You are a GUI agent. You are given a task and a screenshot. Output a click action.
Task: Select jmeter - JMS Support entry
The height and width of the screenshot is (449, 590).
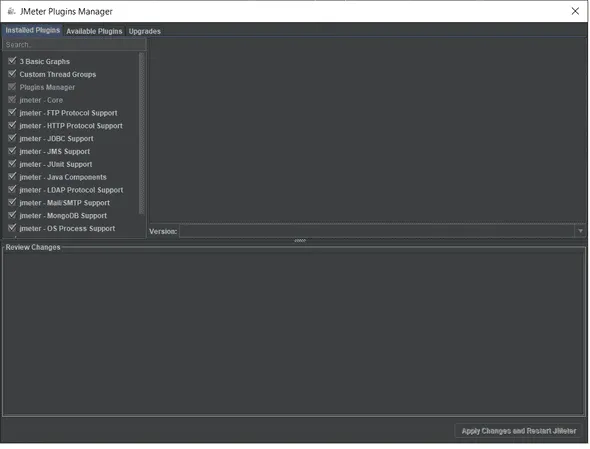coord(55,151)
